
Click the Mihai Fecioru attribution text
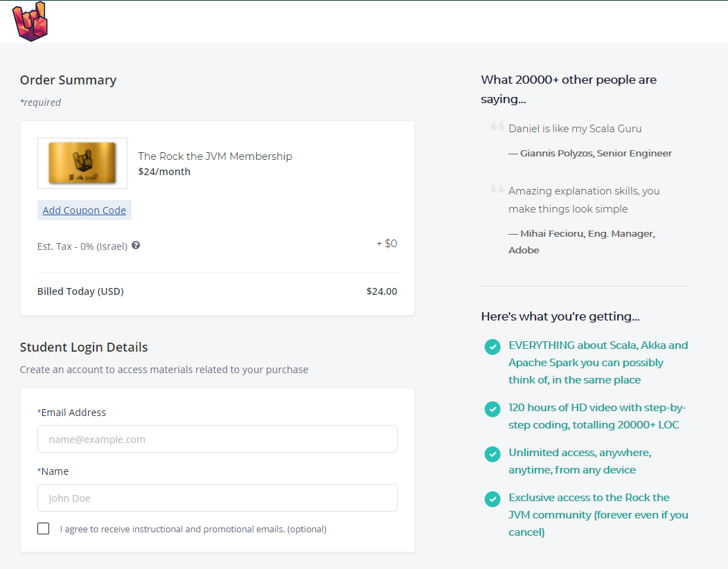pyautogui.click(x=582, y=242)
